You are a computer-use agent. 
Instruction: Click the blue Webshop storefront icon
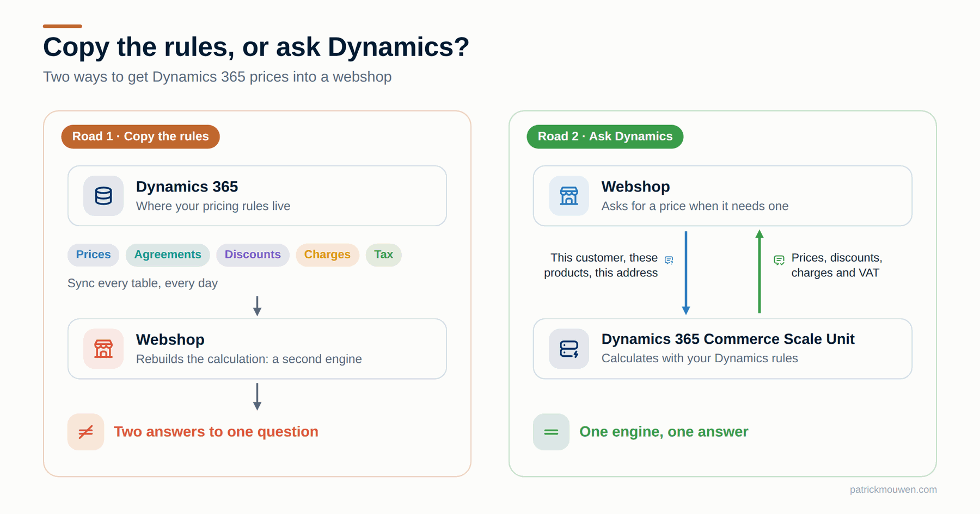[569, 196]
